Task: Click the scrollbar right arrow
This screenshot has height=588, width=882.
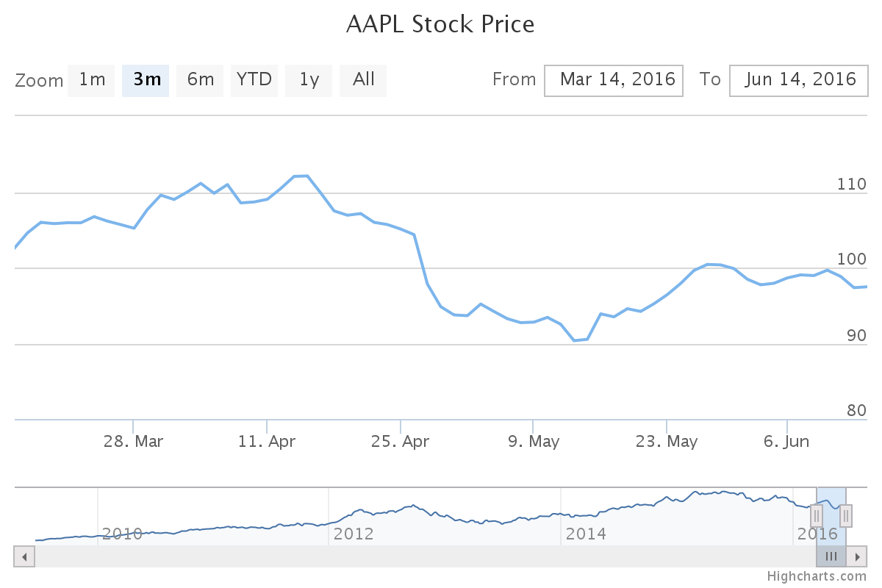Action: (x=857, y=556)
